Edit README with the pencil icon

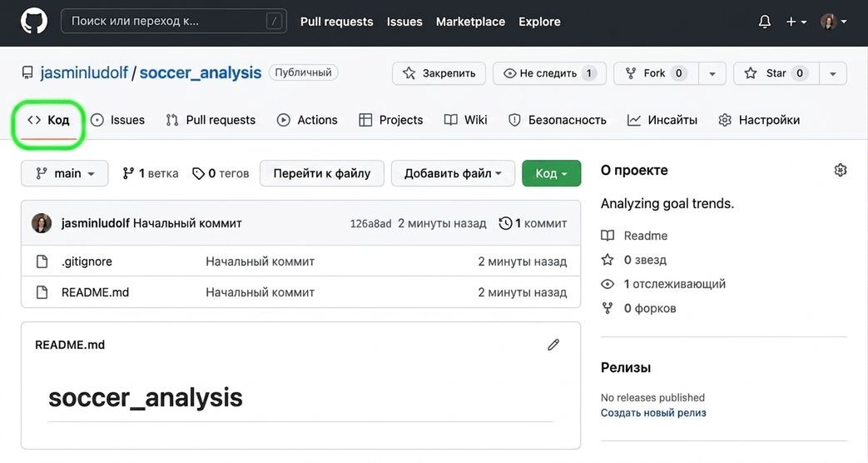click(553, 345)
